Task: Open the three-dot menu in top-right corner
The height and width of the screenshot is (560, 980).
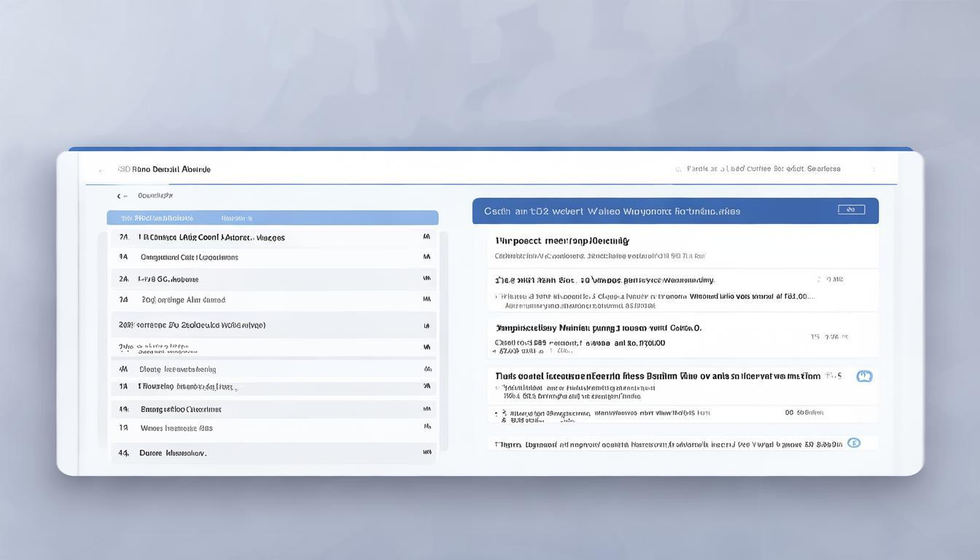Action: point(874,169)
